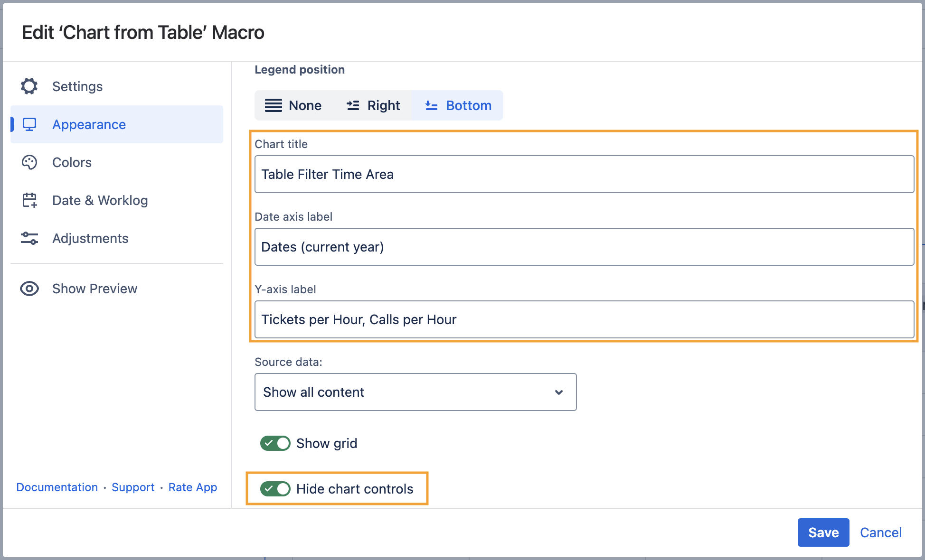Click the Cancel link

point(880,532)
